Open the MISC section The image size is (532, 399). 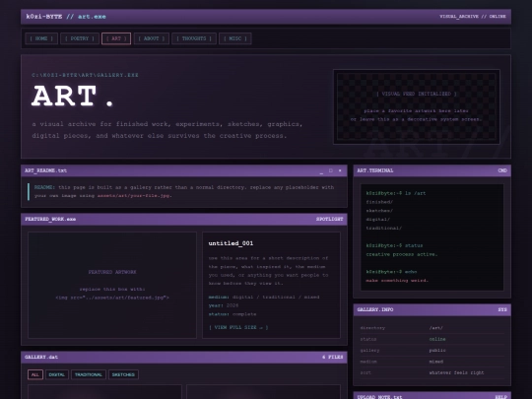coord(235,38)
